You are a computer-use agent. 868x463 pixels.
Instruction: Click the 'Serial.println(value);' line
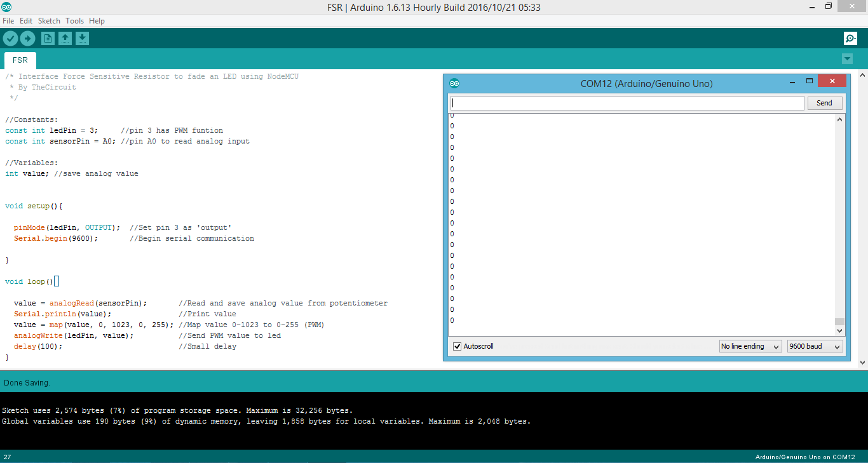tap(125, 314)
